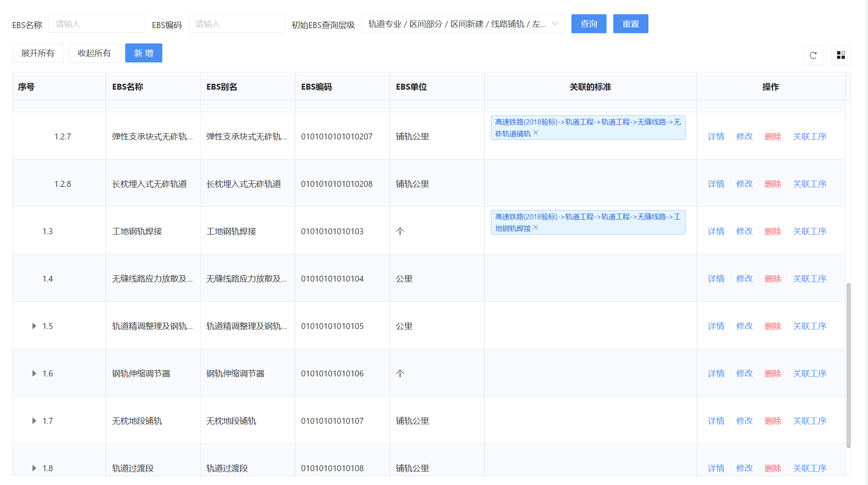Click the table vertical scrollbar thumb
The width and height of the screenshot is (868, 485).
click(848, 365)
